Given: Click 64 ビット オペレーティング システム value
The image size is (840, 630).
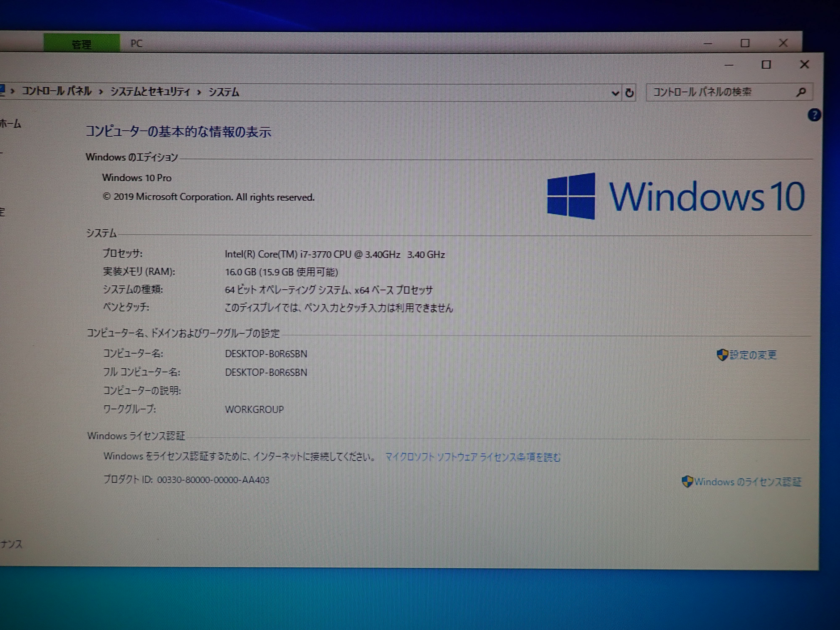Looking at the screenshot, I should [x=328, y=290].
